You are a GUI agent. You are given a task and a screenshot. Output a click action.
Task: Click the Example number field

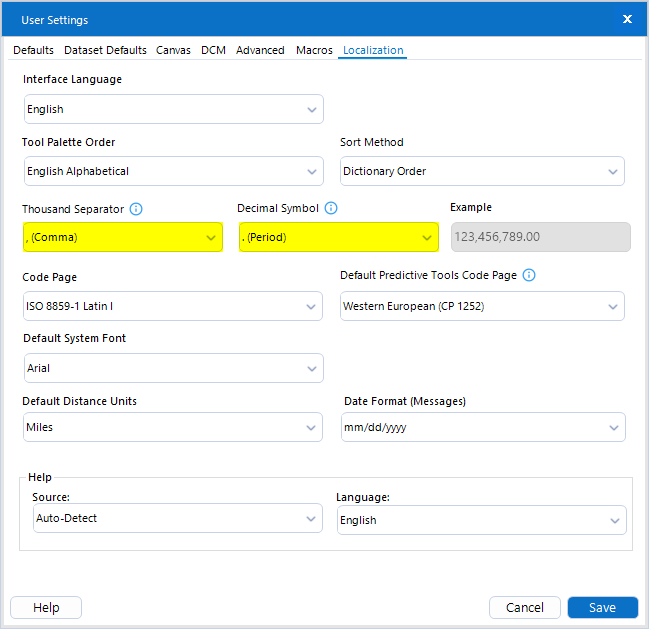pos(541,237)
